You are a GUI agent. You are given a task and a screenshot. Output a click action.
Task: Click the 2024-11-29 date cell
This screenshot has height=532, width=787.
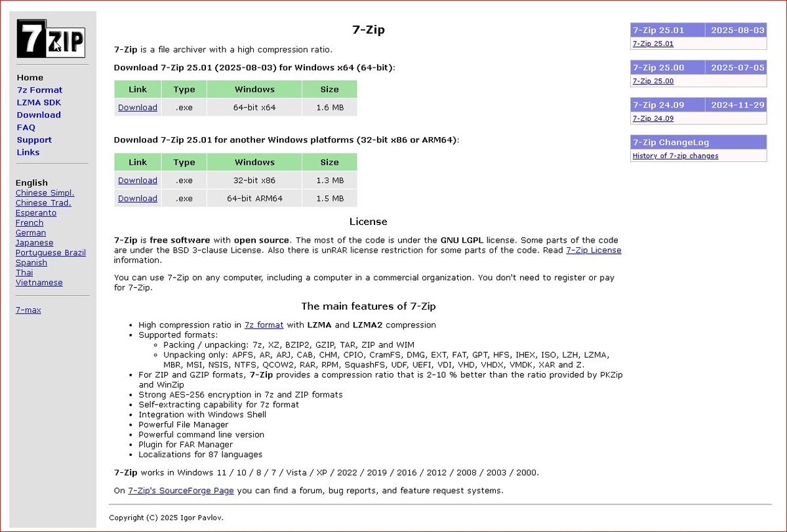[x=737, y=105]
